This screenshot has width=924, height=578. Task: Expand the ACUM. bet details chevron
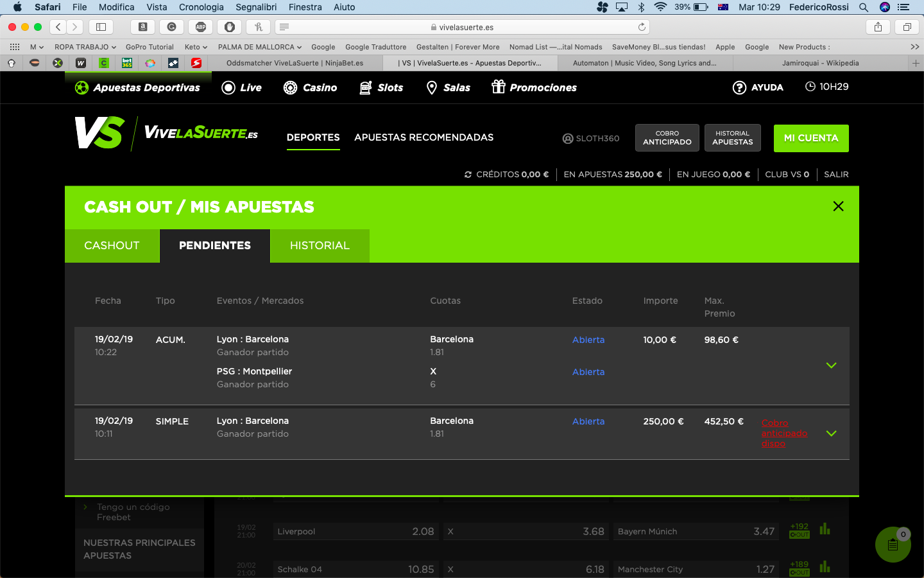click(x=831, y=365)
